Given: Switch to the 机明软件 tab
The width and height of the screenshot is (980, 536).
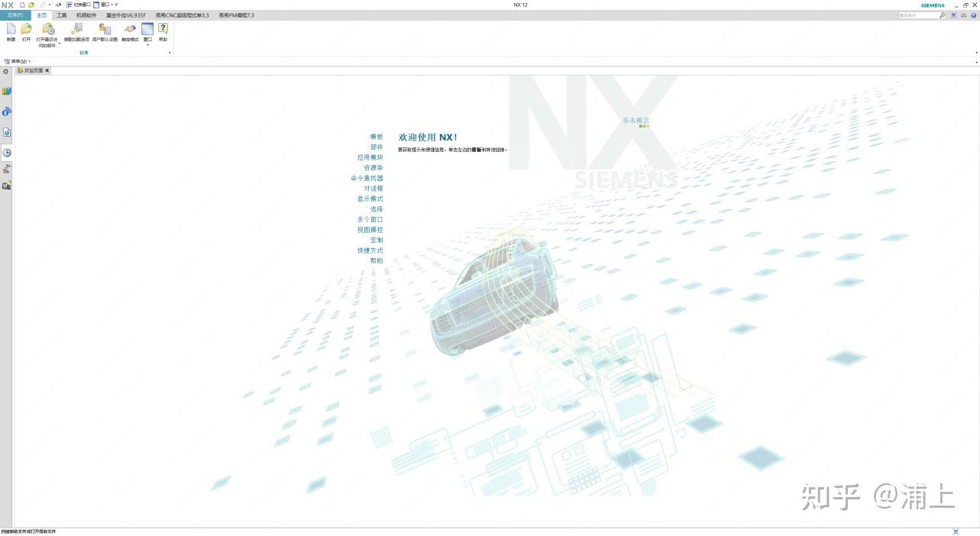Looking at the screenshot, I should 86,15.
